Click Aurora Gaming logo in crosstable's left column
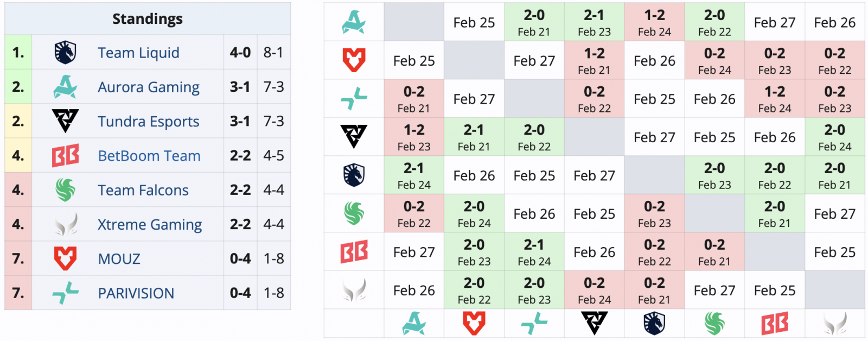868x341 pixels. [x=354, y=22]
